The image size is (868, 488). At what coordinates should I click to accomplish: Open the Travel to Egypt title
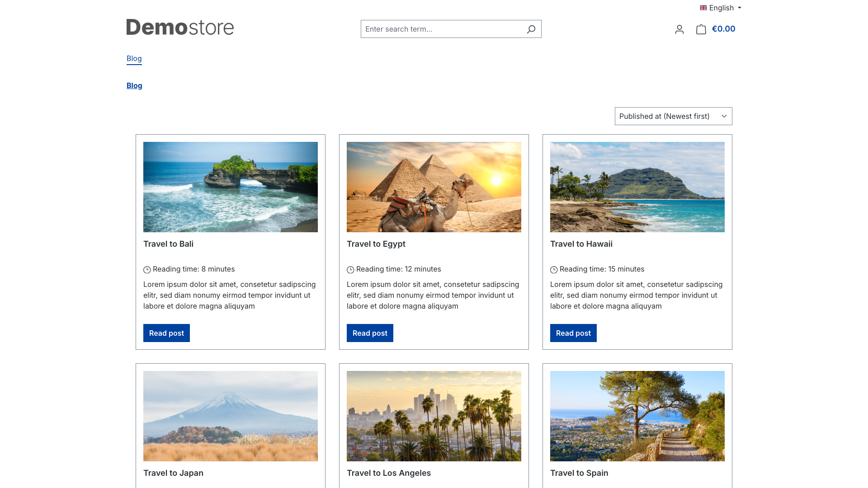[x=376, y=244]
